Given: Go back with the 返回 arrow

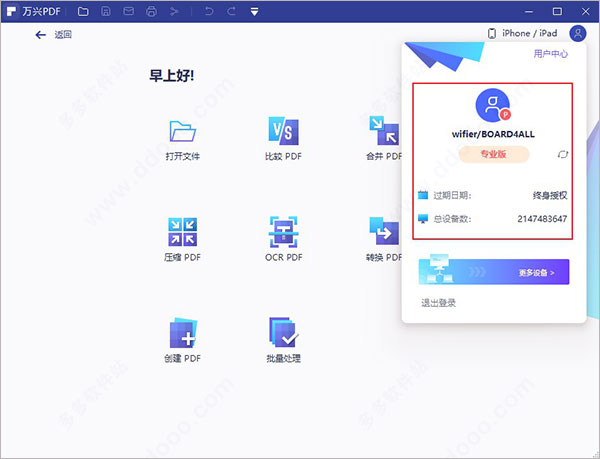Looking at the screenshot, I should [x=41, y=35].
